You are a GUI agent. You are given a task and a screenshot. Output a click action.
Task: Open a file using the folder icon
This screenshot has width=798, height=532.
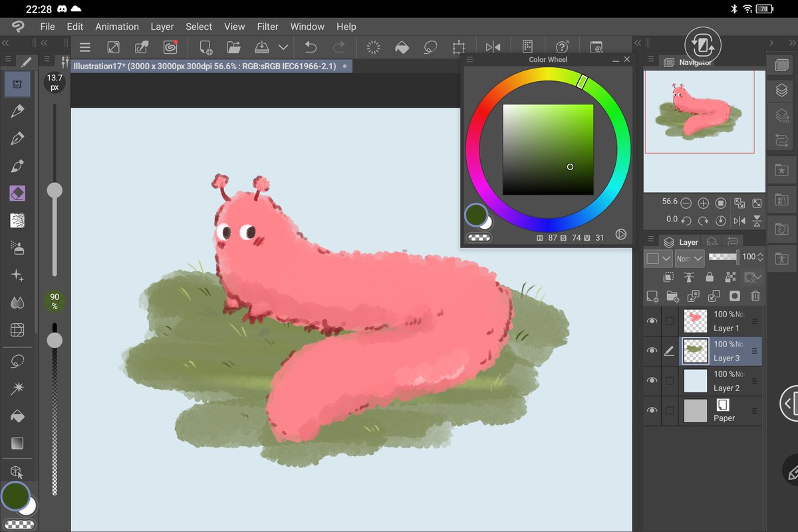click(233, 47)
